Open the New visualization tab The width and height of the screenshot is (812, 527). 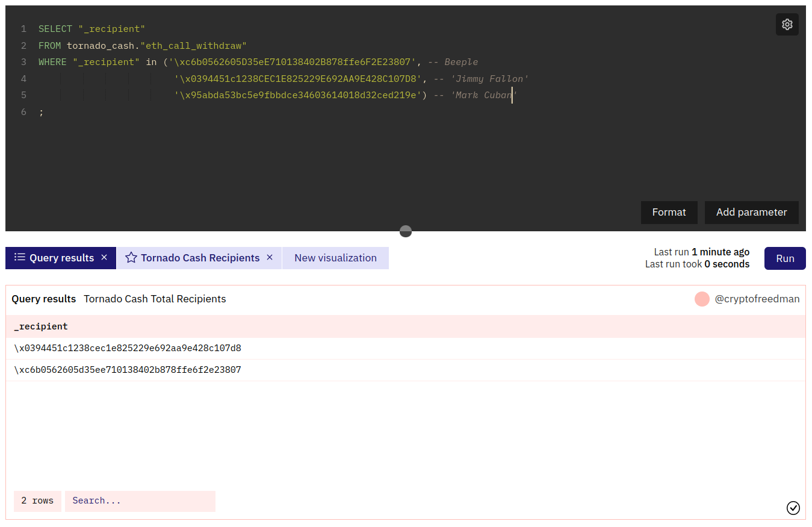click(x=335, y=258)
